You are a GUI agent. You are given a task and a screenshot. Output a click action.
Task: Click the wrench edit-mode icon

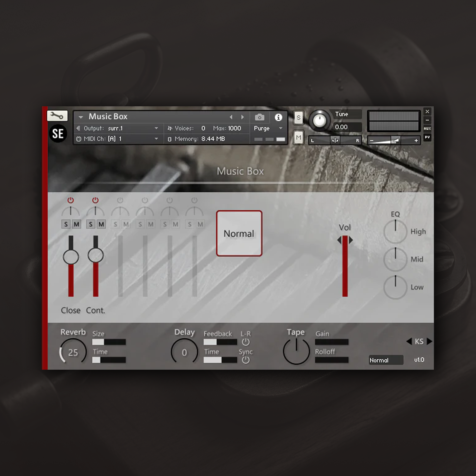[x=57, y=116]
